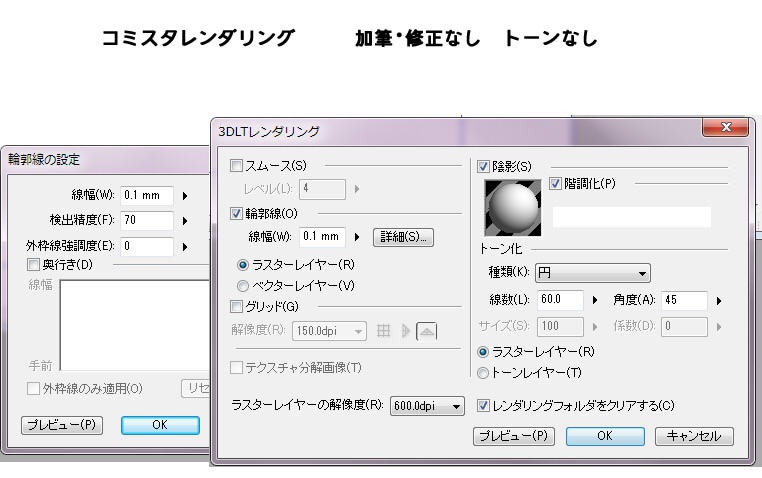Click OK in 輪郭線の設定 dialog
Screen dimensions: 762x478
[x=160, y=425]
